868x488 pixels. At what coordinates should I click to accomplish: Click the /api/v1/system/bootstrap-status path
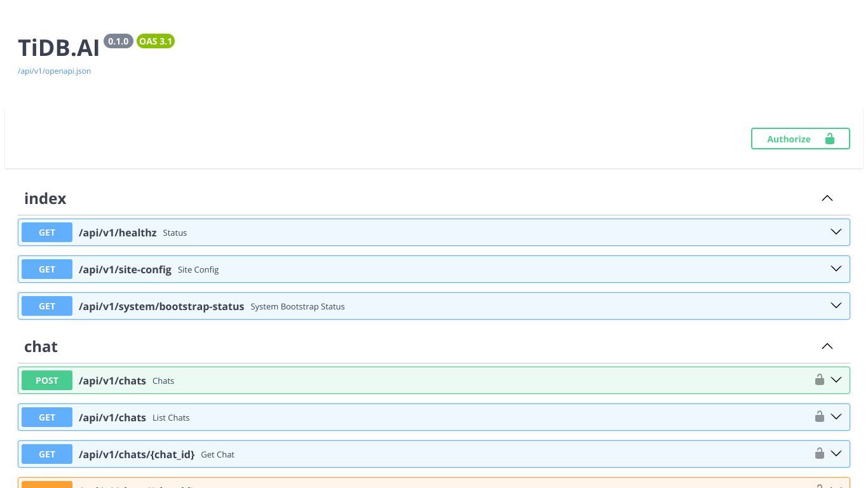pos(161,306)
